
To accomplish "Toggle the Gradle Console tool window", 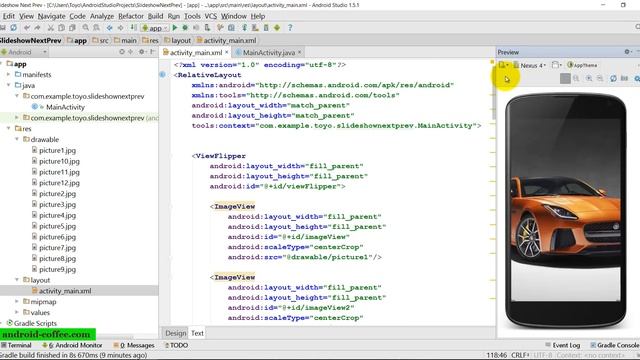I will 615,345.
